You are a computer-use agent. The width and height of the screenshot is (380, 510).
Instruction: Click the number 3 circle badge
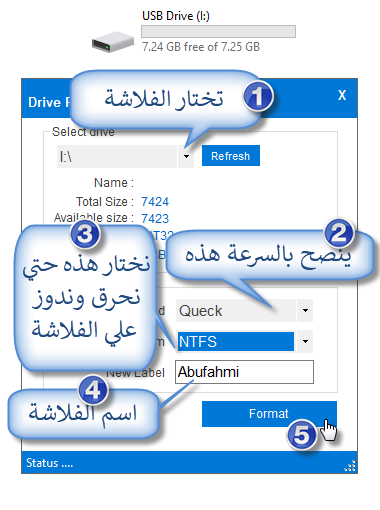click(85, 234)
